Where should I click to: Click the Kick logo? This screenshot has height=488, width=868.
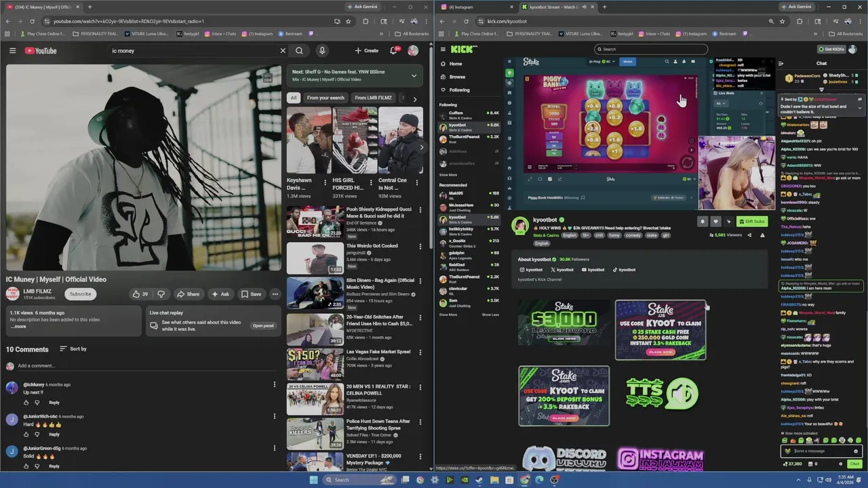[x=465, y=49]
